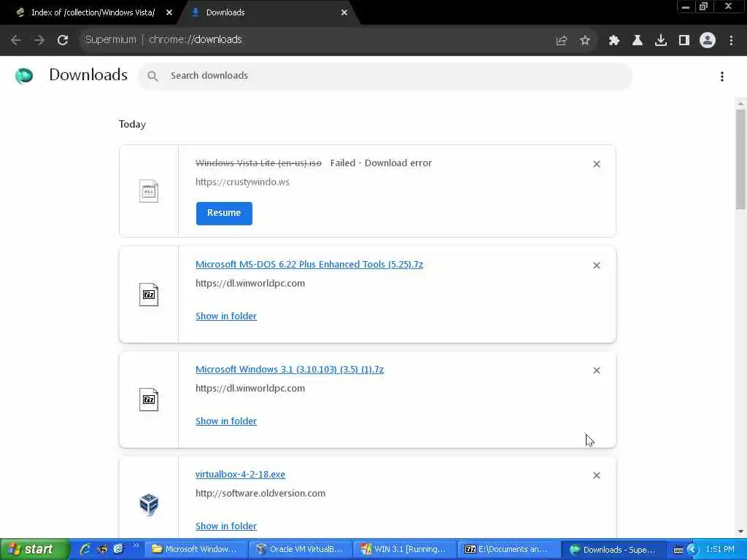The width and height of the screenshot is (747, 560).
Task: Remove Windows 3.1 entry from list
Action: click(x=597, y=370)
